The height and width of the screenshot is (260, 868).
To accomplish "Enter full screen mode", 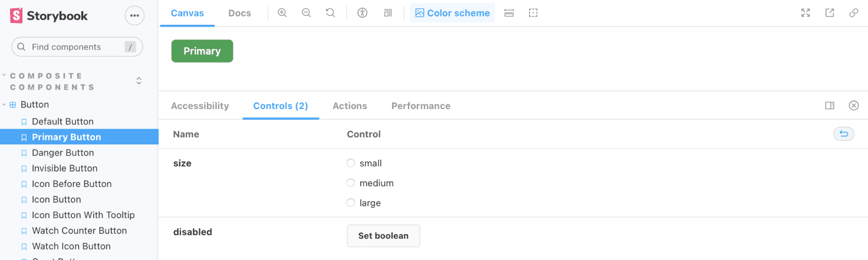I will pos(805,13).
